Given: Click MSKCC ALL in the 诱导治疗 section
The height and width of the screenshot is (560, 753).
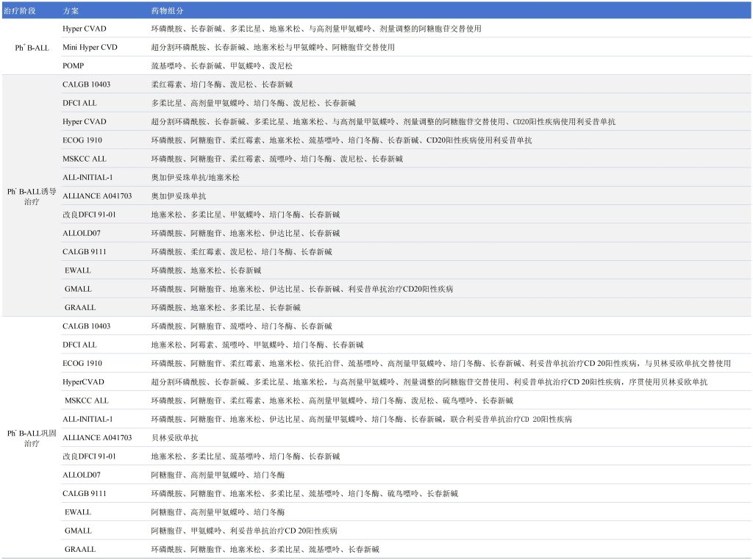Looking at the screenshot, I should [x=84, y=159].
